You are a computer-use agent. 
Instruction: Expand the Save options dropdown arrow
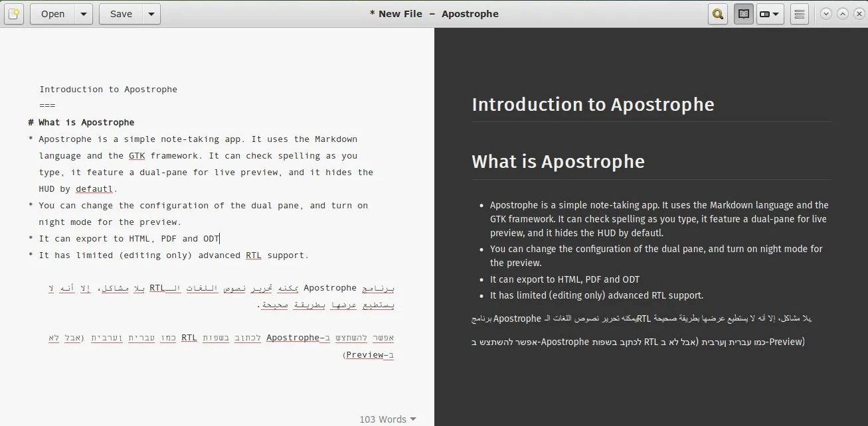click(151, 13)
